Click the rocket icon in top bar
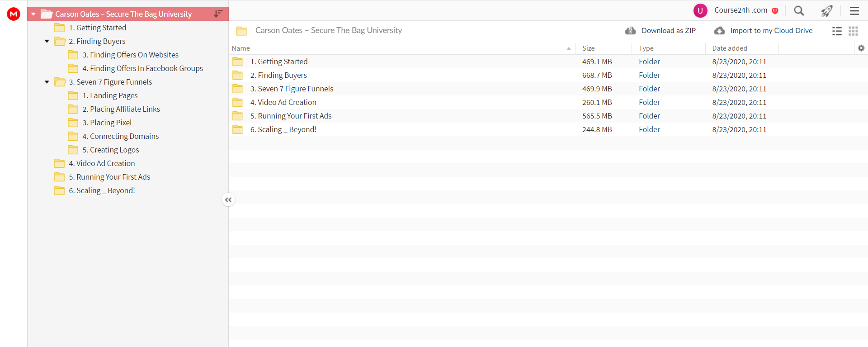 point(826,11)
